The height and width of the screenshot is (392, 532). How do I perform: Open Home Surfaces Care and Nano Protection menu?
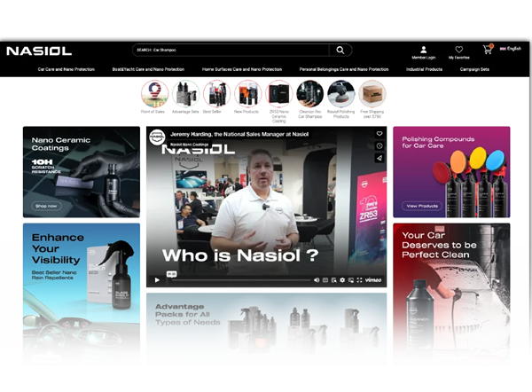[x=242, y=69]
